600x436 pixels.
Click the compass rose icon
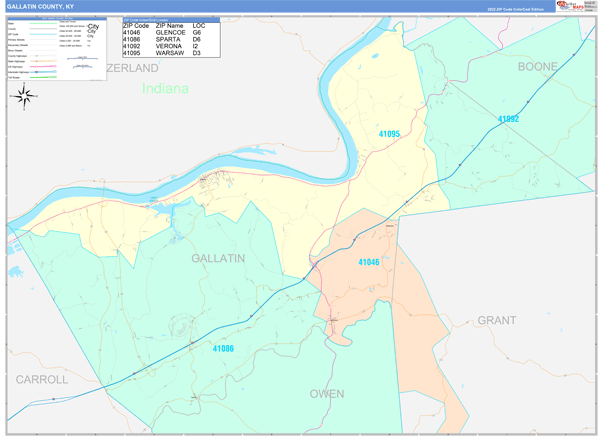point(24,95)
